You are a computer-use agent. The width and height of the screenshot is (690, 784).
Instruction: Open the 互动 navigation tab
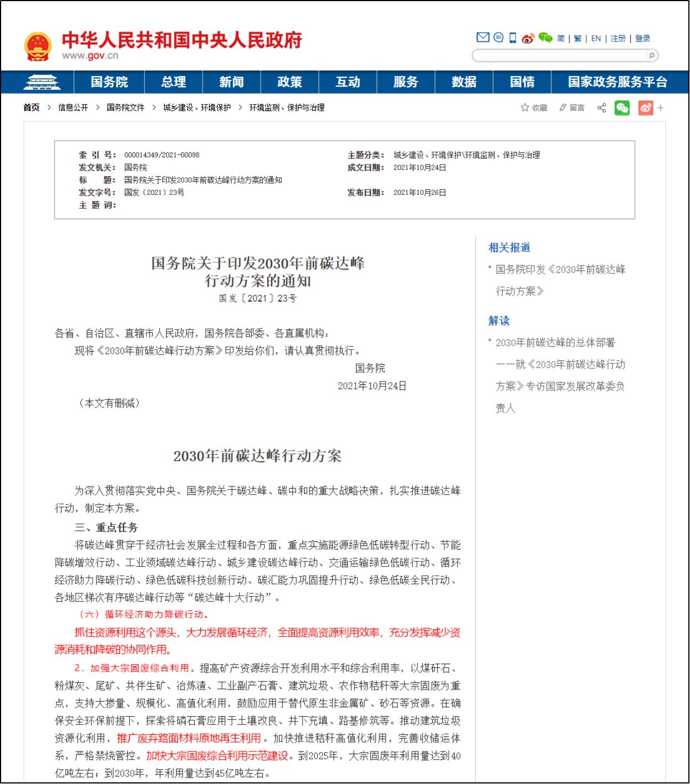click(348, 82)
